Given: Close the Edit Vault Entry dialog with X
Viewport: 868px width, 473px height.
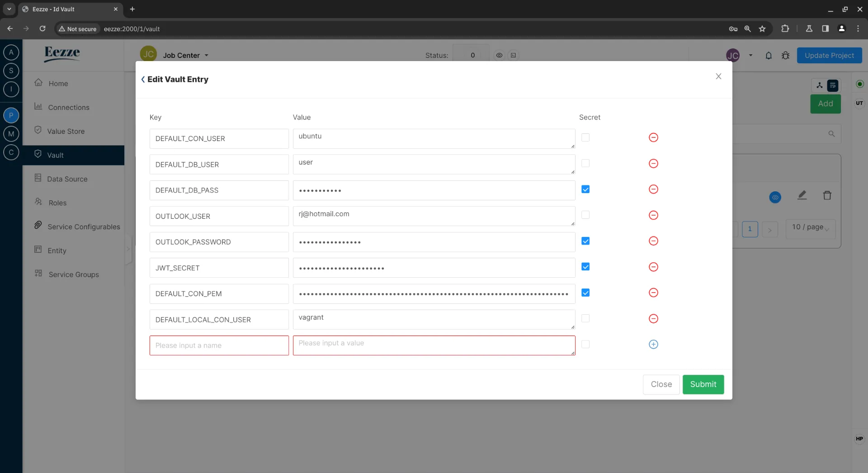Looking at the screenshot, I should pos(718,76).
